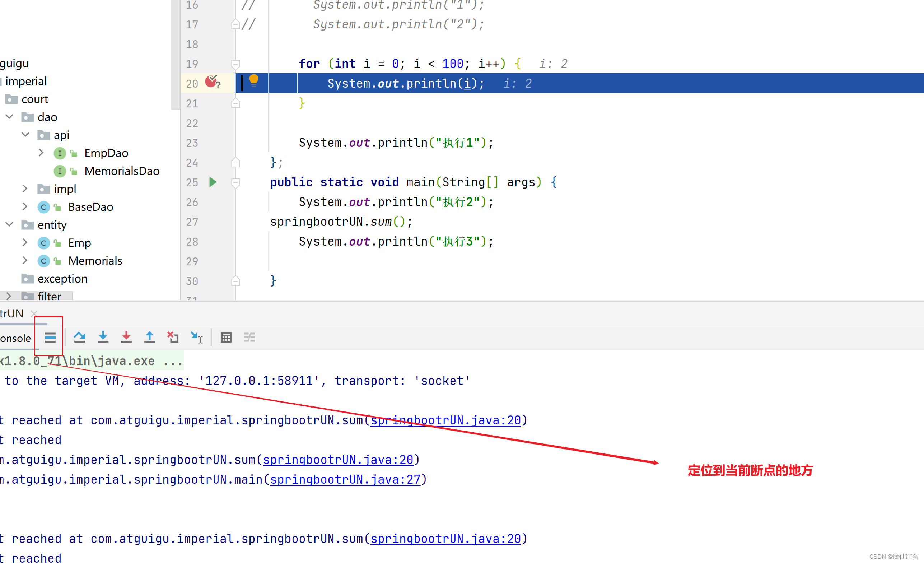Click the red Force Step Into icon
Viewport: 924px width, 563px height.
click(126, 337)
